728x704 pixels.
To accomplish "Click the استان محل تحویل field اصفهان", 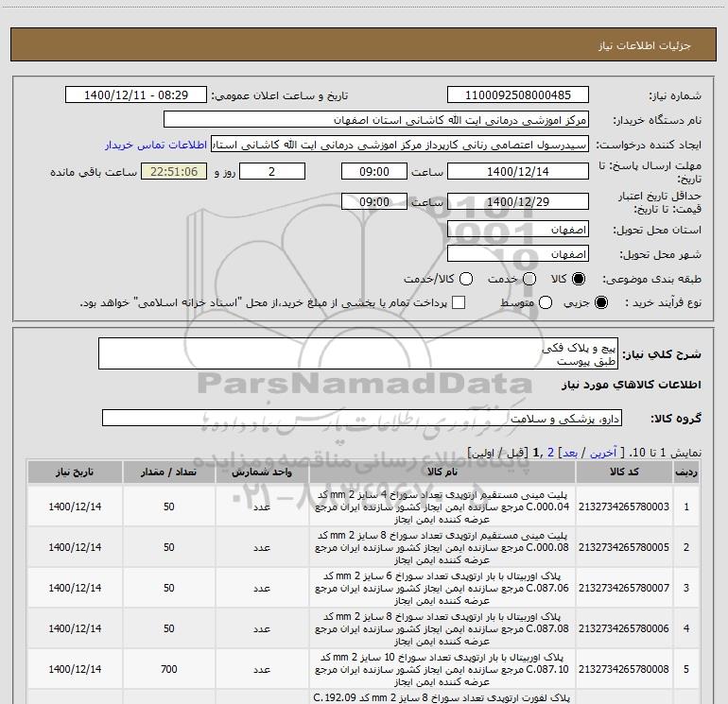I will (x=518, y=229).
